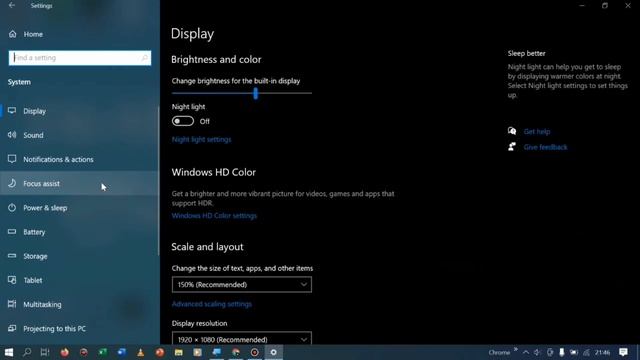Open VLC media player from the taskbar

pyautogui.click(x=140, y=352)
